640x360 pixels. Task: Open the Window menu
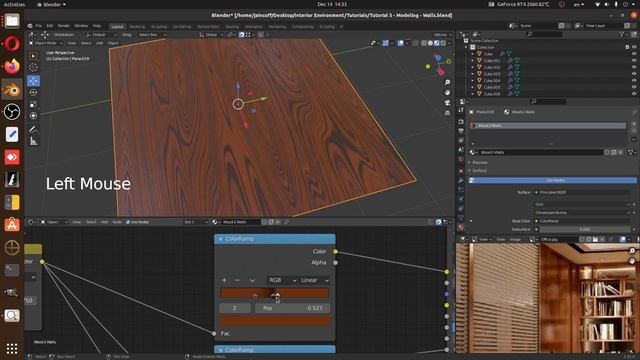[x=81, y=26]
